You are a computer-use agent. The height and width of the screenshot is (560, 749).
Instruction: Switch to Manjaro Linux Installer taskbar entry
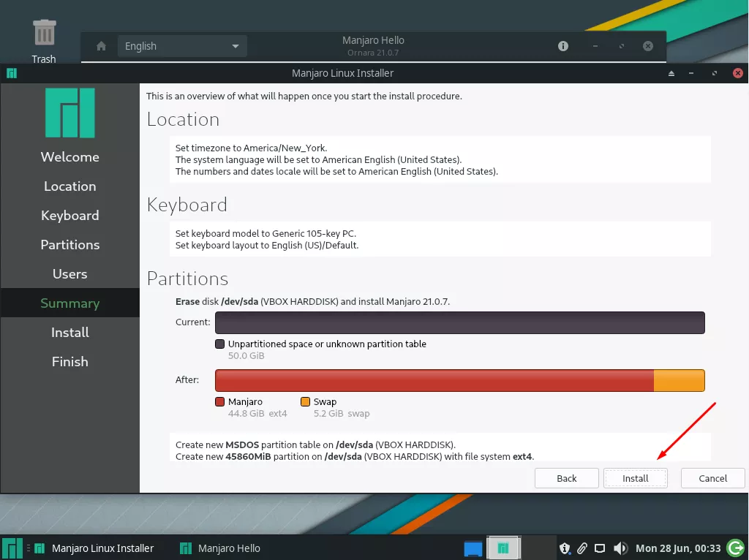tap(94, 548)
